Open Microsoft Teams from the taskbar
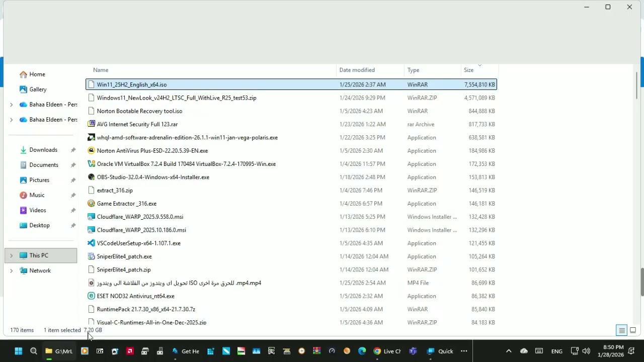This screenshot has width=644, height=362. coord(413,351)
